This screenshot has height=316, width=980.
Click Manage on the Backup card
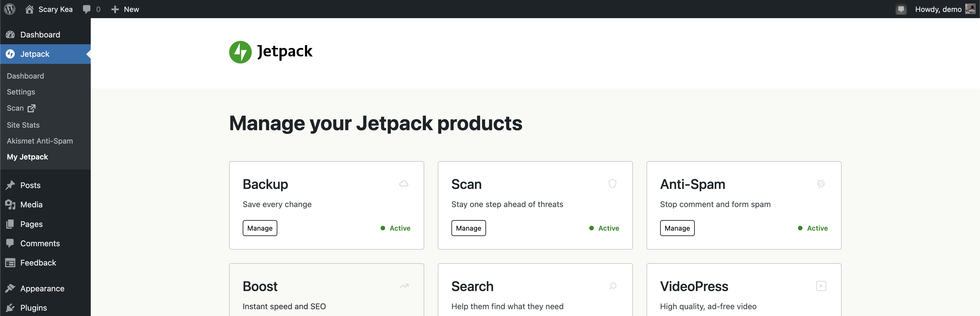(260, 228)
